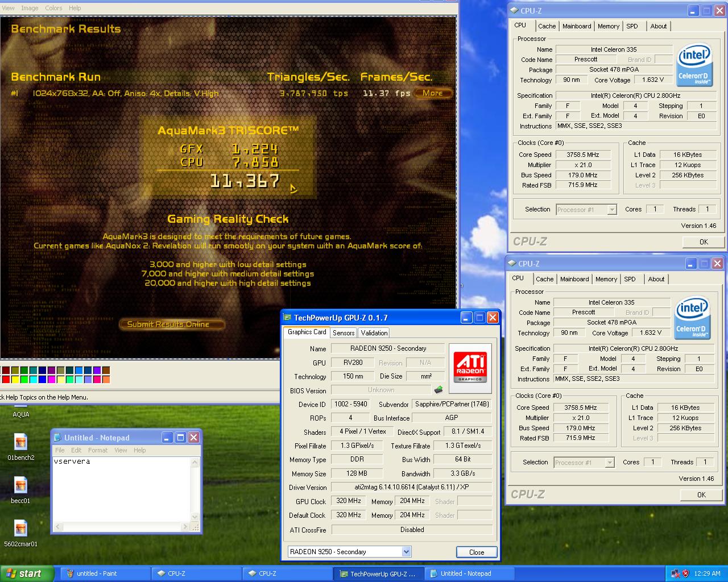Click the Unknown BIOS Version field
This screenshot has width=728, height=582.
(381, 390)
